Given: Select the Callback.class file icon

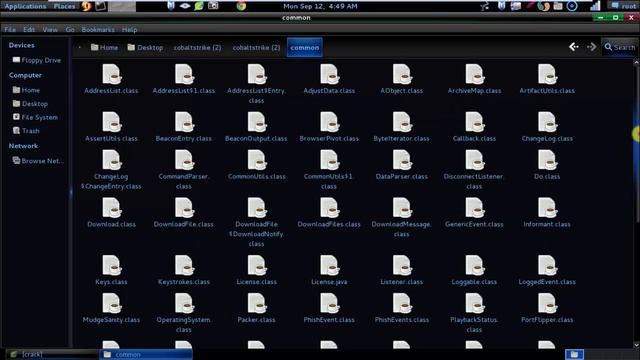Looking at the screenshot, I should coord(475,122).
